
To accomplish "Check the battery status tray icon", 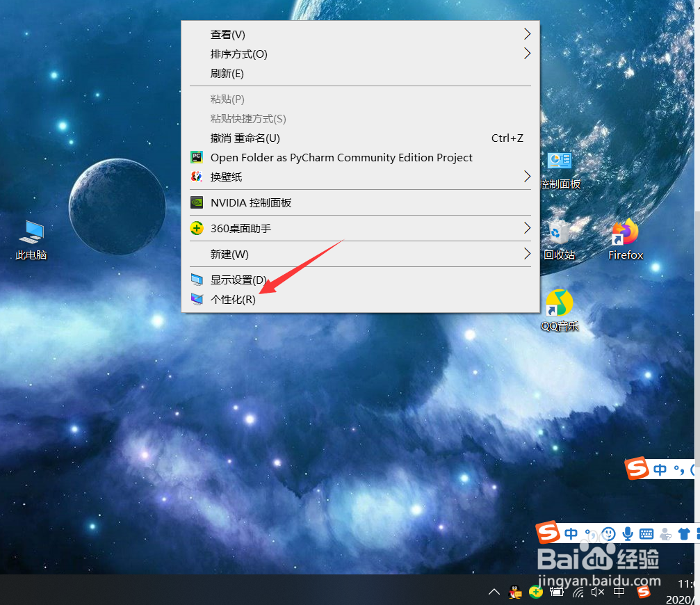I will click(557, 592).
